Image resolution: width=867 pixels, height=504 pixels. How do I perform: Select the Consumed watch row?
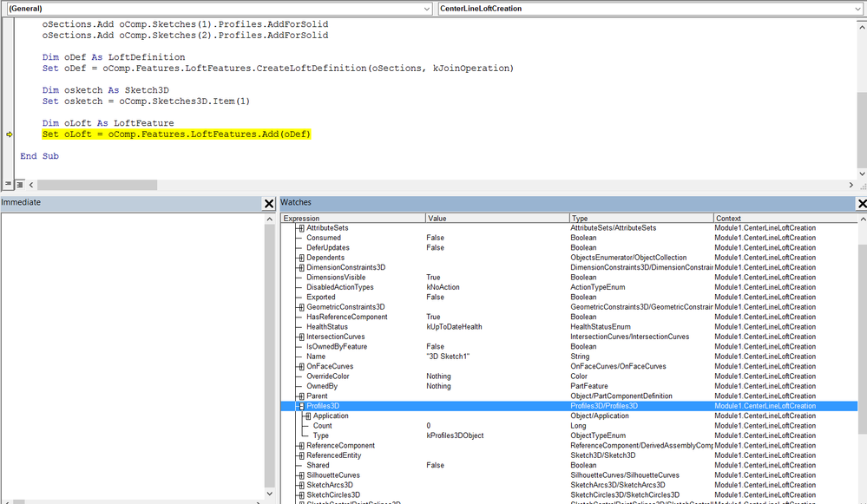pos(569,238)
